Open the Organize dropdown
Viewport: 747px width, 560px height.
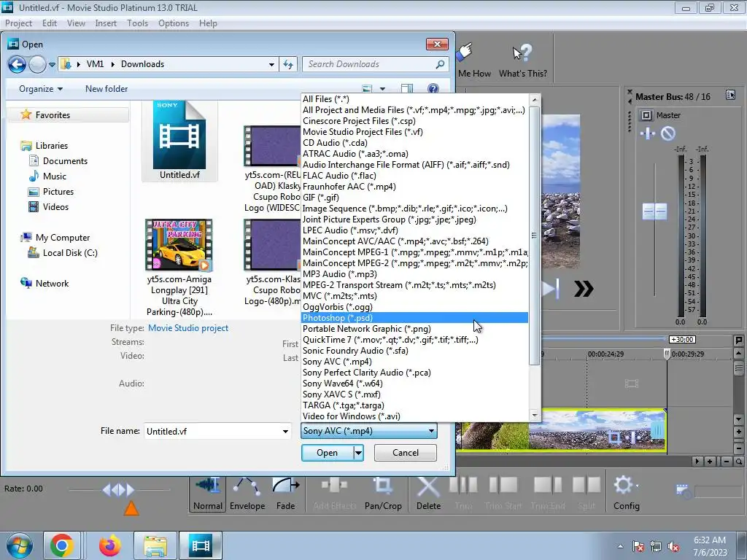41,89
